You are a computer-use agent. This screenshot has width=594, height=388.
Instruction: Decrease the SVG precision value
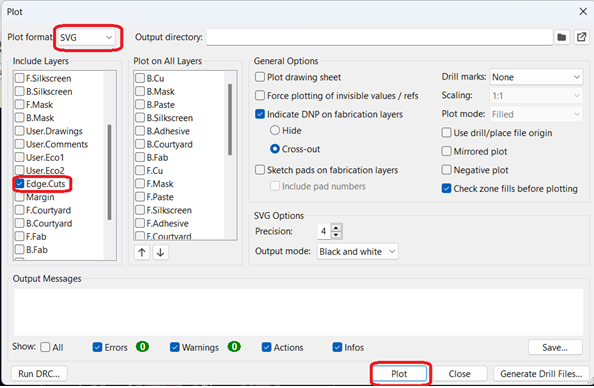tap(336, 235)
